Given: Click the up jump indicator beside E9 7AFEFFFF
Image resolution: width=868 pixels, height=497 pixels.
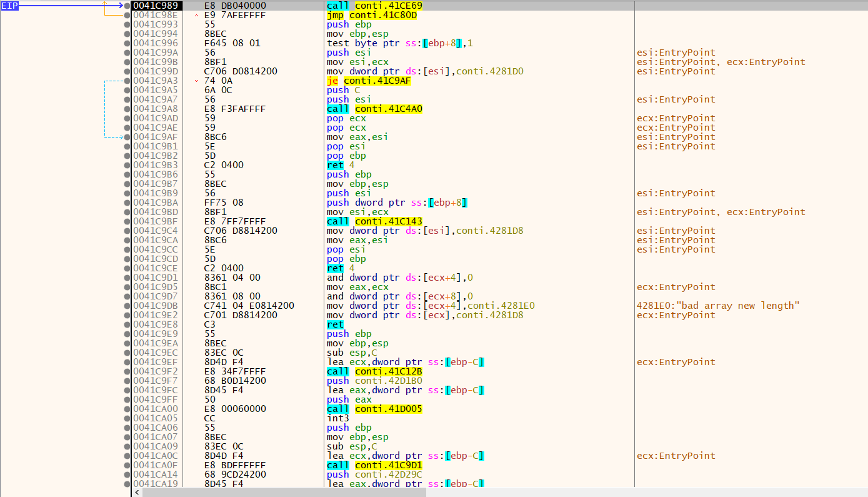Looking at the screenshot, I should (198, 15).
